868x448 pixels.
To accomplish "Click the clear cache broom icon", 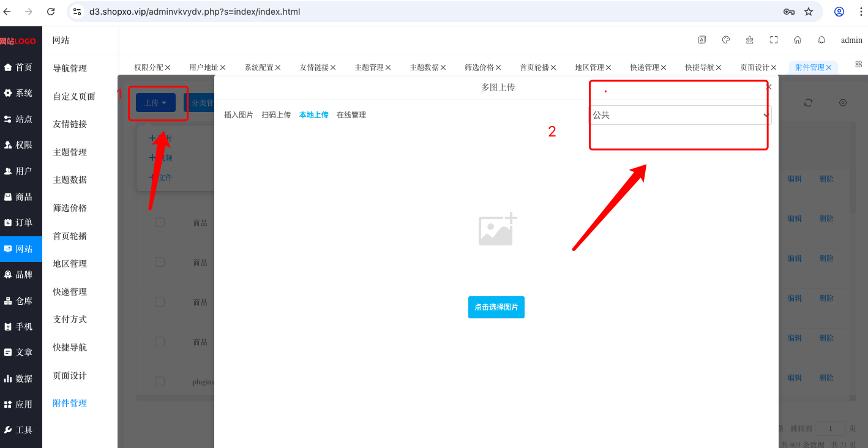I will pyautogui.click(x=750, y=40).
